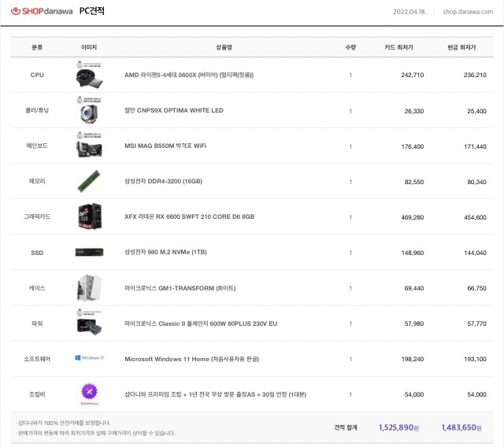Open the GM1-TRANSFORM case thumbnail

click(x=89, y=288)
